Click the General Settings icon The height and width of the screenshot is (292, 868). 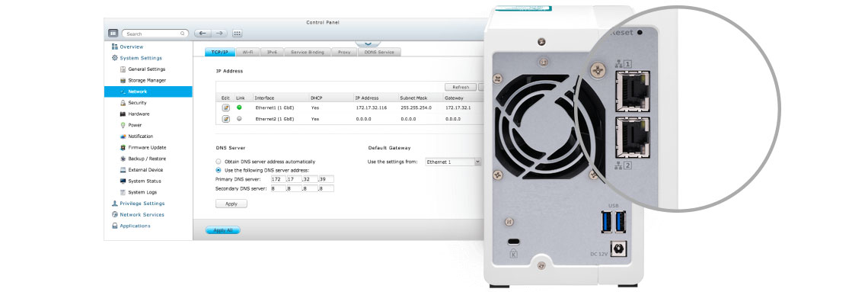pos(123,69)
